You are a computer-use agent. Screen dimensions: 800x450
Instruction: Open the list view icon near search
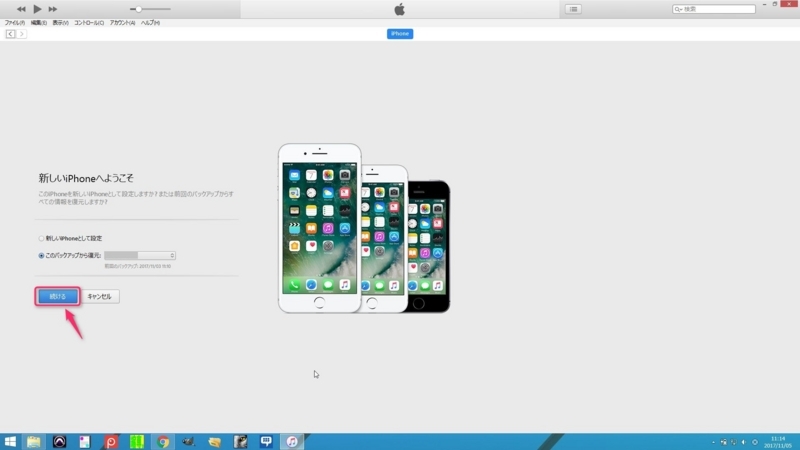pyautogui.click(x=573, y=9)
